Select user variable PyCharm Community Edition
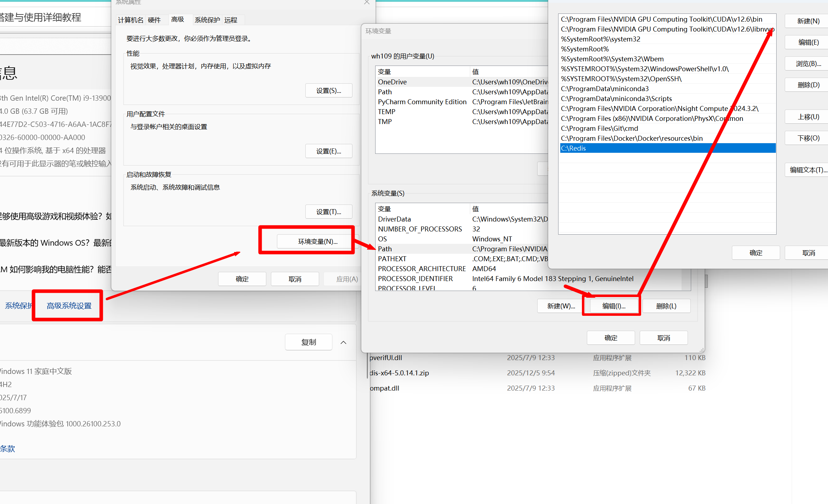828x504 pixels. coord(422,102)
